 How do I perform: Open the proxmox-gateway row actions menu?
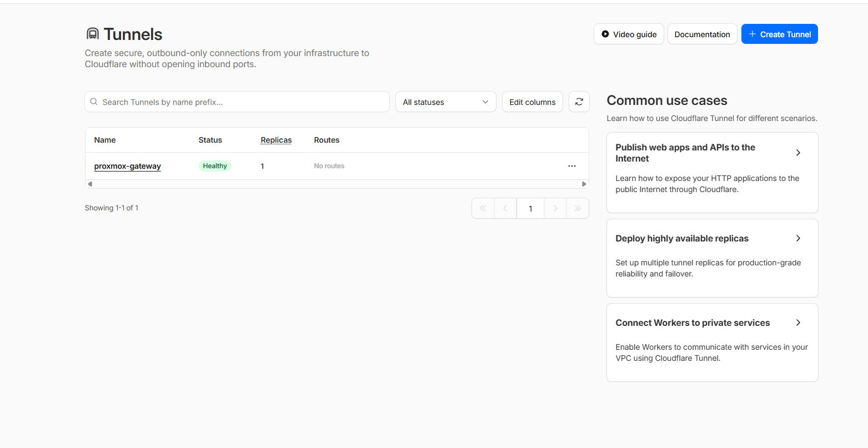[572, 166]
